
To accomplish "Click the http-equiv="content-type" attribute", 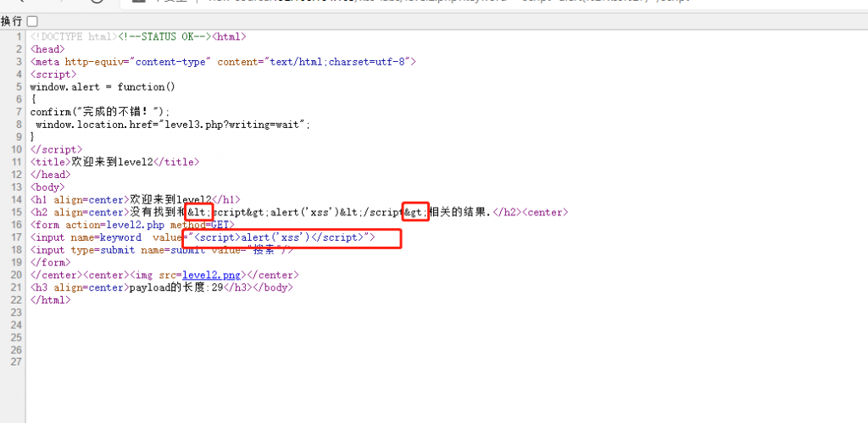I will [x=138, y=61].
